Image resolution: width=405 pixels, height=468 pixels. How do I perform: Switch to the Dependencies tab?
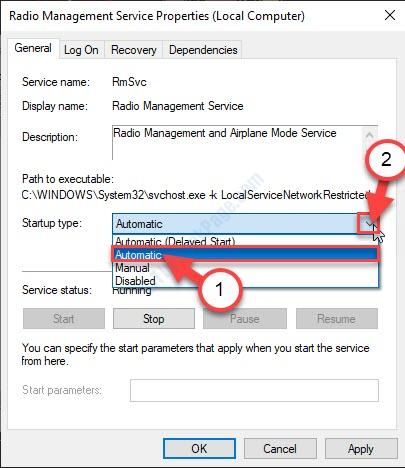(x=203, y=50)
